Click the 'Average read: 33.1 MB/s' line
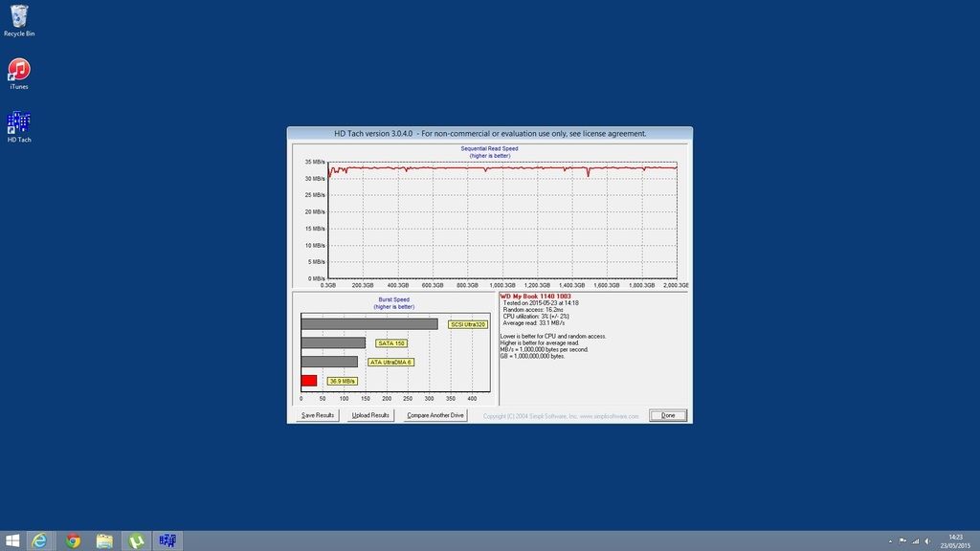Screen dimensions: 980x551 (534, 323)
